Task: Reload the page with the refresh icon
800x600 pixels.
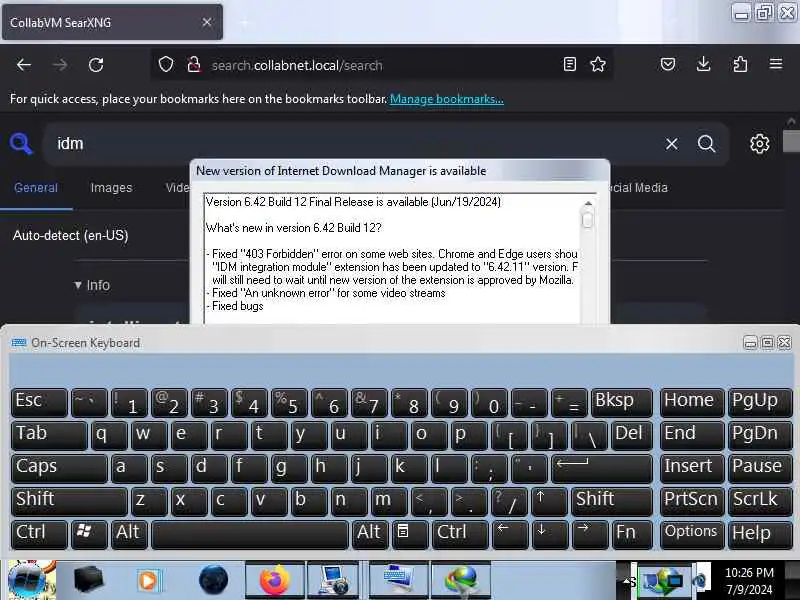Action: [96, 65]
